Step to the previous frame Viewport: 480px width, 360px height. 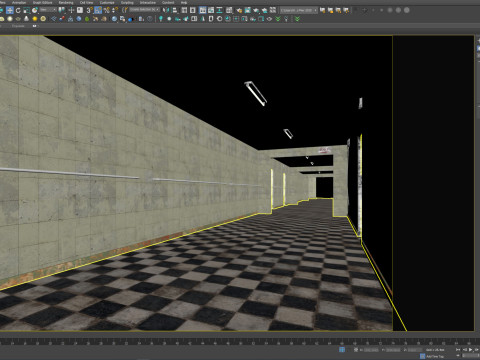pos(464,350)
